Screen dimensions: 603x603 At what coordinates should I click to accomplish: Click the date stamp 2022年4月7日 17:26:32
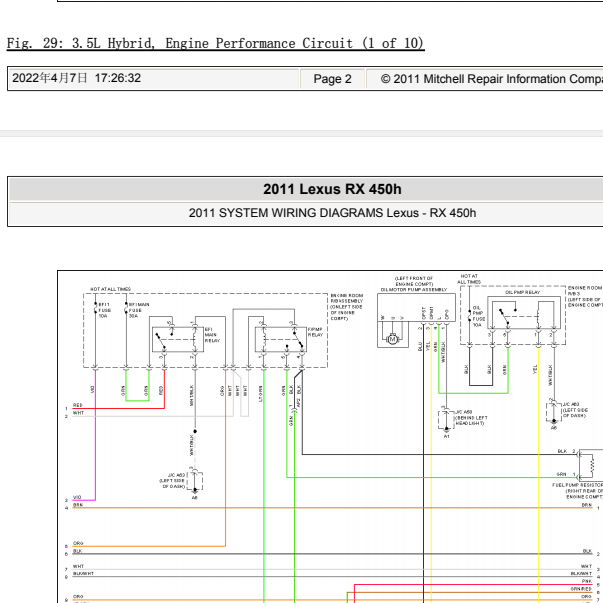tap(77, 78)
